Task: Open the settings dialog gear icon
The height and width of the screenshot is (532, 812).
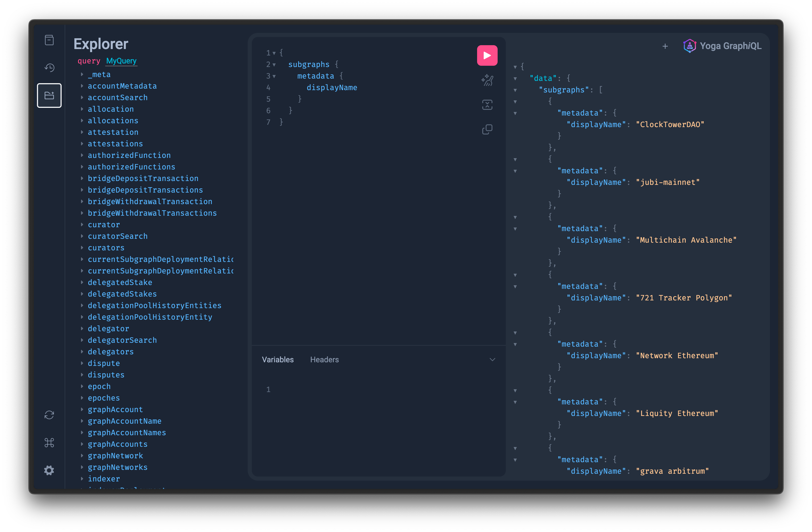Action: pyautogui.click(x=49, y=470)
